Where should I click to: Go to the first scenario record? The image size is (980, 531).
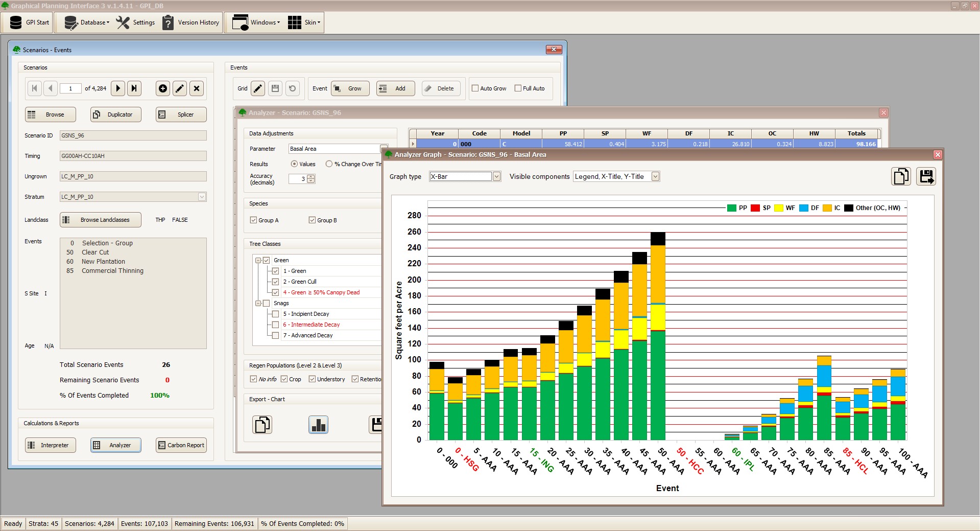pos(34,88)
